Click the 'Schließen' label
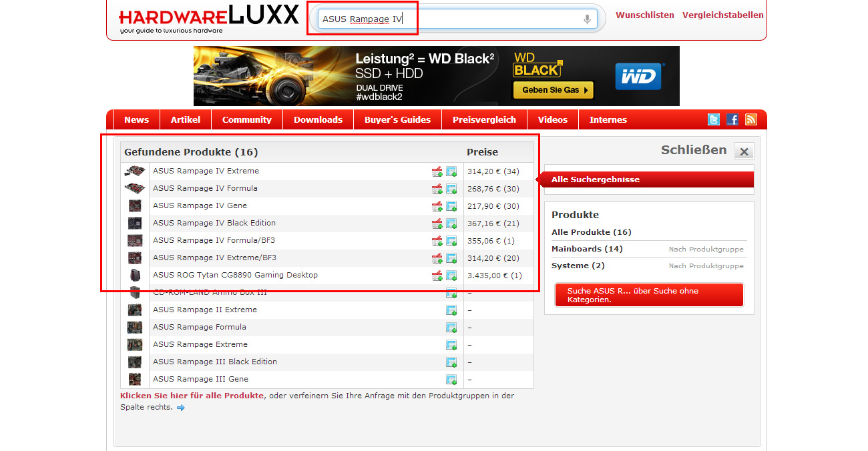 click(694, 150)
